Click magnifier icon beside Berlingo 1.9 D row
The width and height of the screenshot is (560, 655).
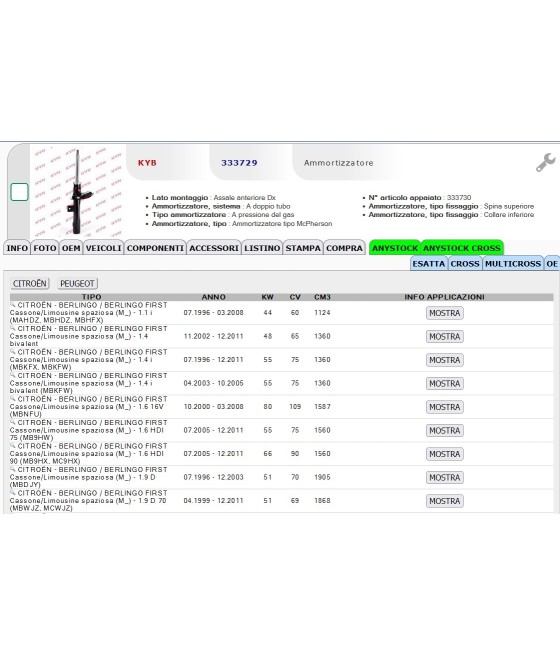(x=13, y=470)
